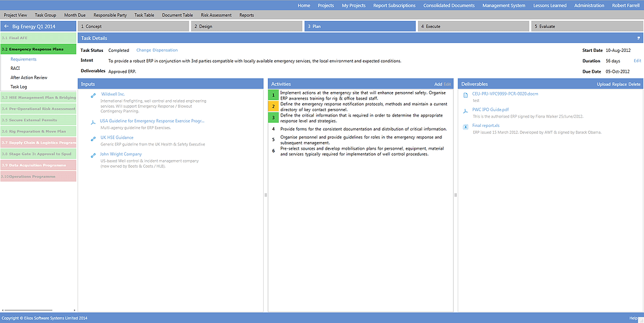The width and height of the screenshot is (644, 323).
Task: Click the Word document icon for CEU-PRJ-VPC9999-PCR-0020.docm
Action: coord(465,94)
